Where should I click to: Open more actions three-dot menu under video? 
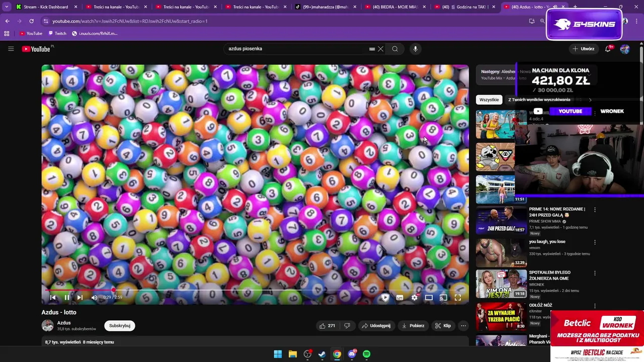click(x=463, y=326)
